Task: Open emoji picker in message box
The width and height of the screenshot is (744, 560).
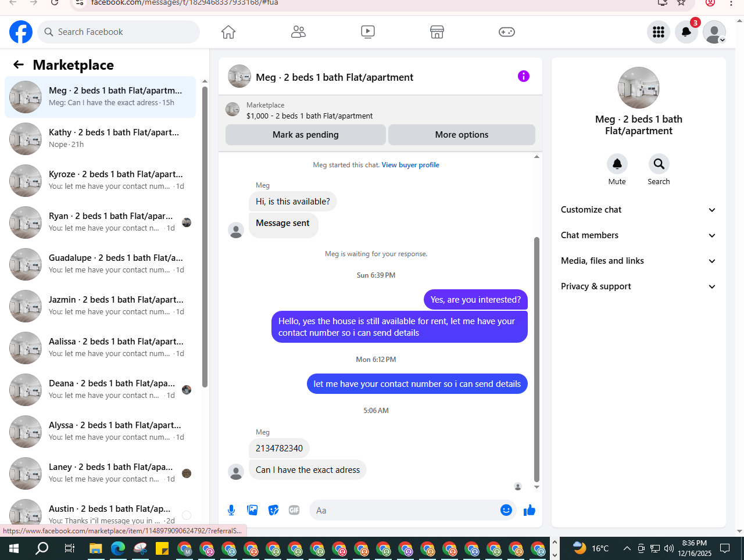Action: (x=506, y=510)
